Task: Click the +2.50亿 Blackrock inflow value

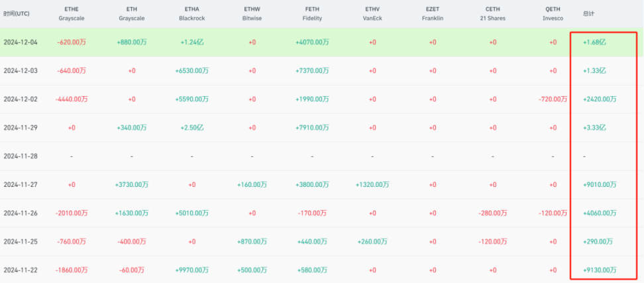Action: [191, 127]
